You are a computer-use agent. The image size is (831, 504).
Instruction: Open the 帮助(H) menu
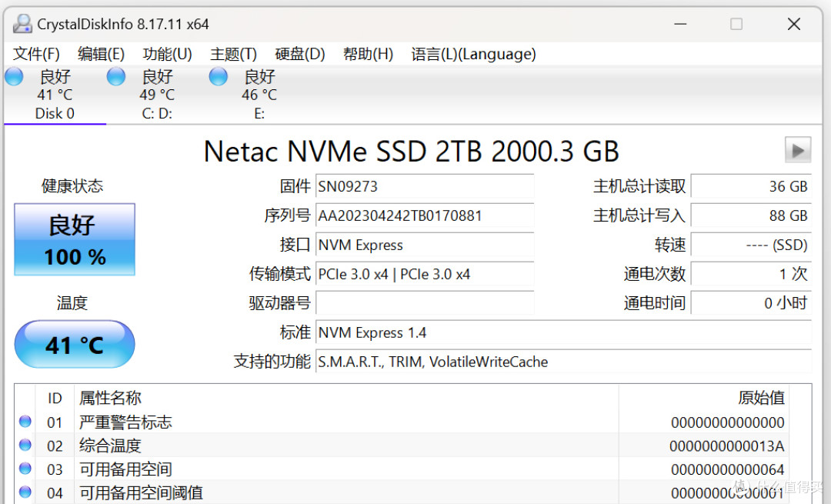coord(368,54)
